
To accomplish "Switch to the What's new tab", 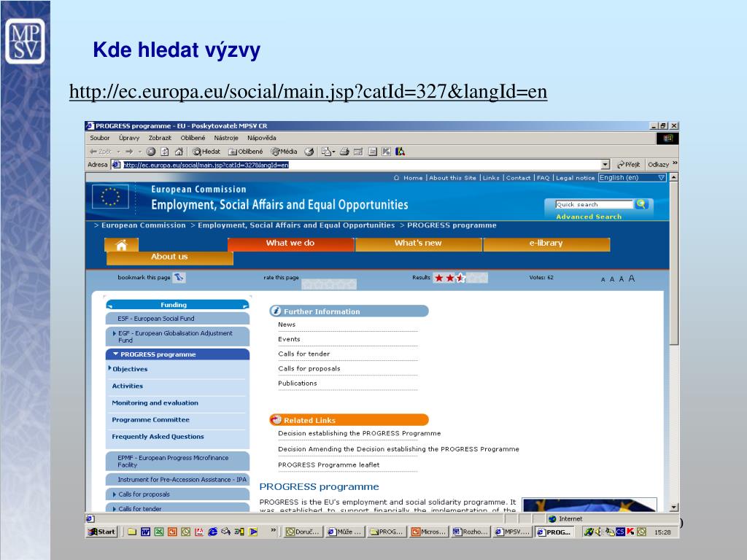I will click(418, 244).
